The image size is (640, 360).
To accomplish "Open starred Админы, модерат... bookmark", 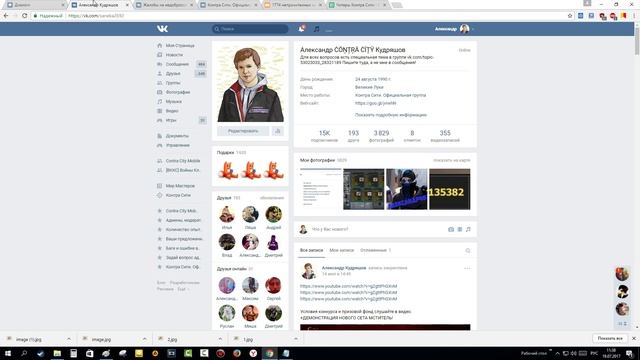I will tap(183, 220).
